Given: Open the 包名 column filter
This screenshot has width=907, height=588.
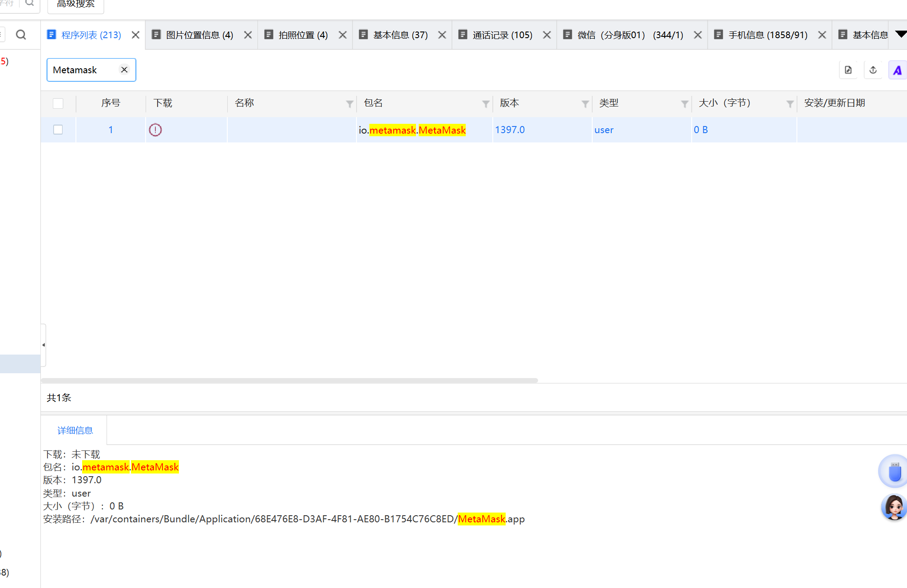Looking at the screenshot, I should point(486,104).
